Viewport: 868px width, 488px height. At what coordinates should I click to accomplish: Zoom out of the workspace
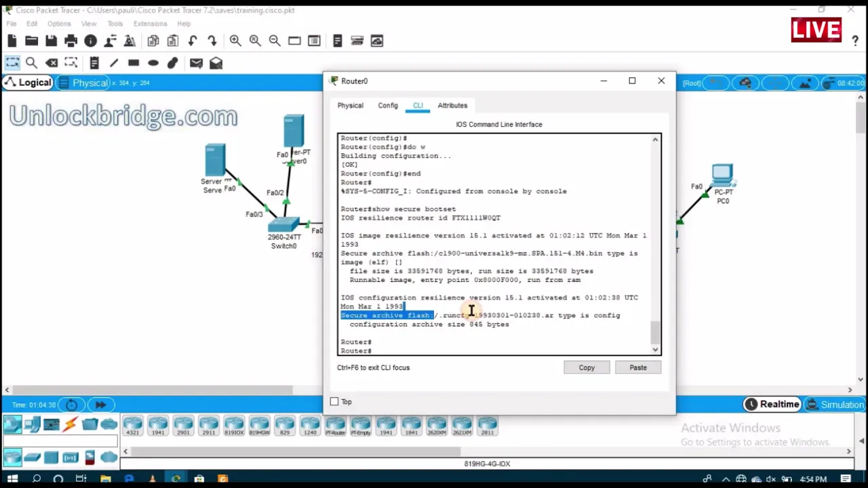pyautogui.click(x=275, y=41)
